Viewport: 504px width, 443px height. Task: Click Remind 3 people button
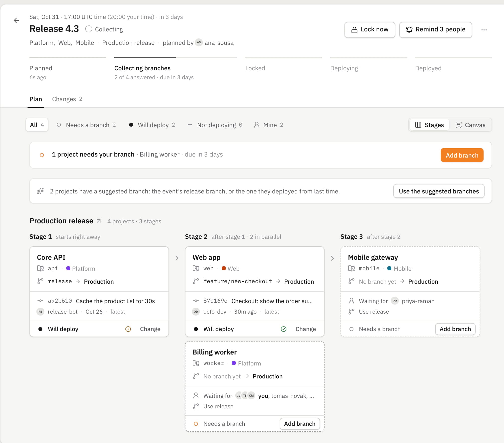pos(435,30)
